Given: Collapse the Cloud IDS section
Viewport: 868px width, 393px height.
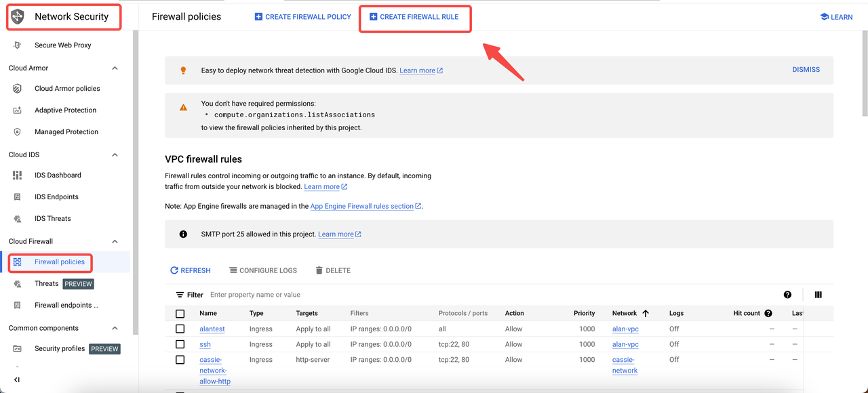Looking at the screenshot, I should [115, 155].
